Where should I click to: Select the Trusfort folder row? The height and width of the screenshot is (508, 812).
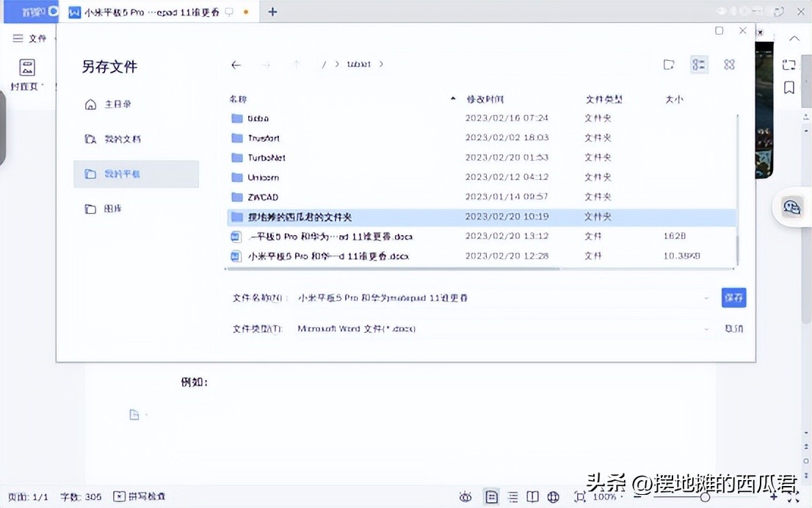point(481,138)
